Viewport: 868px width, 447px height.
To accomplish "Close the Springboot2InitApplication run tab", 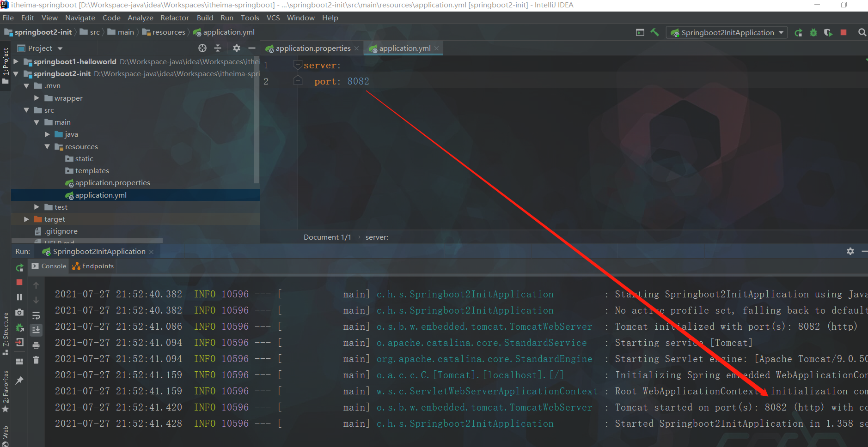I will pyautogui.click(x=151, y=252).
